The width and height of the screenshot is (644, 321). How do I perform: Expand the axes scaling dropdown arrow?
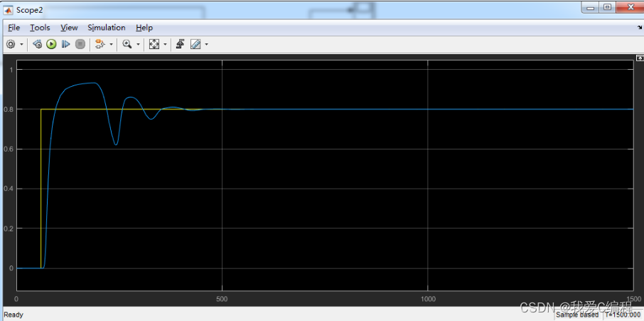click(165, 44)
